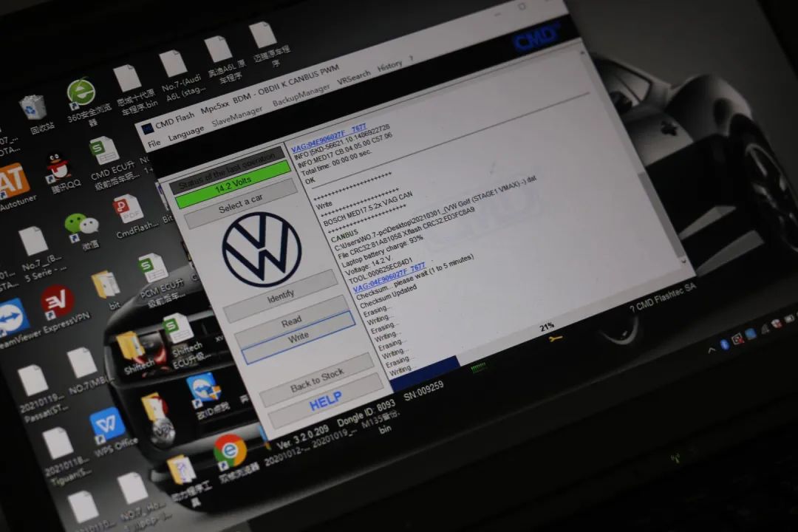Open the Language menu
798x532 pixels.
[x=185, y=134]
